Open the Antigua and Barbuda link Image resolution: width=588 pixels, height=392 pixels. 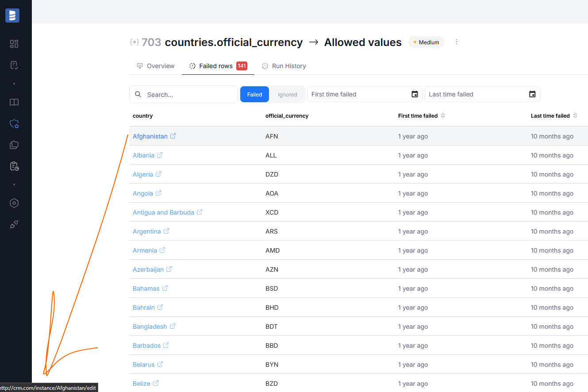163,212
